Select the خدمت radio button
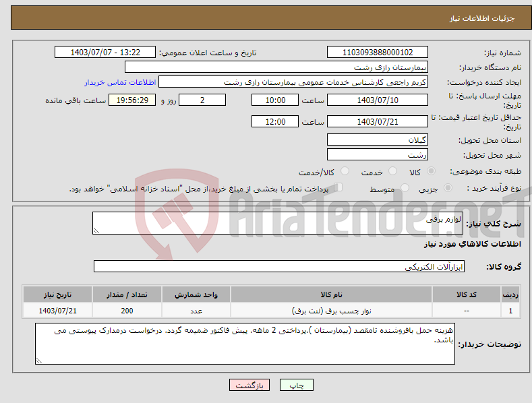This screenshot has height=403, width=532. point(392,171)
